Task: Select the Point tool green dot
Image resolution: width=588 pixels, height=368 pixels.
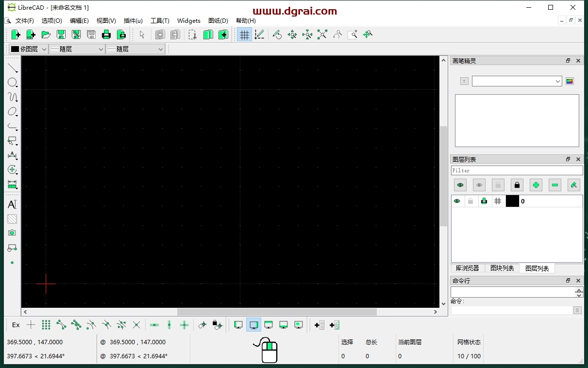Action: coord(12,262)
